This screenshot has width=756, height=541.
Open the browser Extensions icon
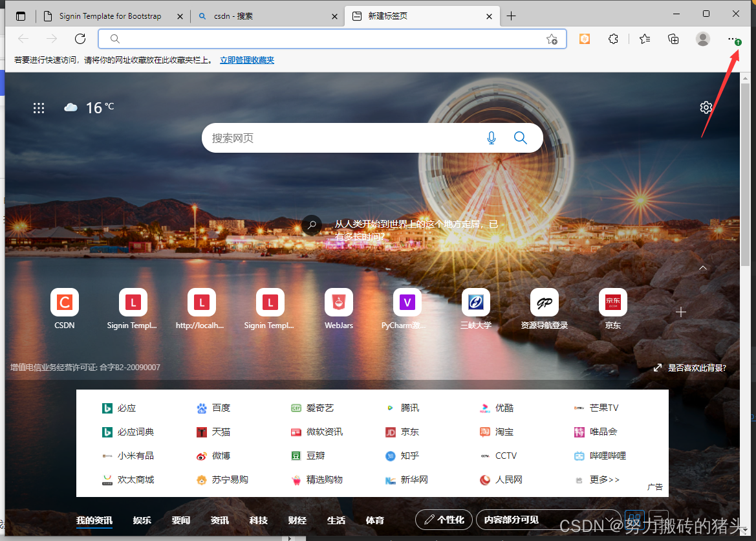click(612, 39)
